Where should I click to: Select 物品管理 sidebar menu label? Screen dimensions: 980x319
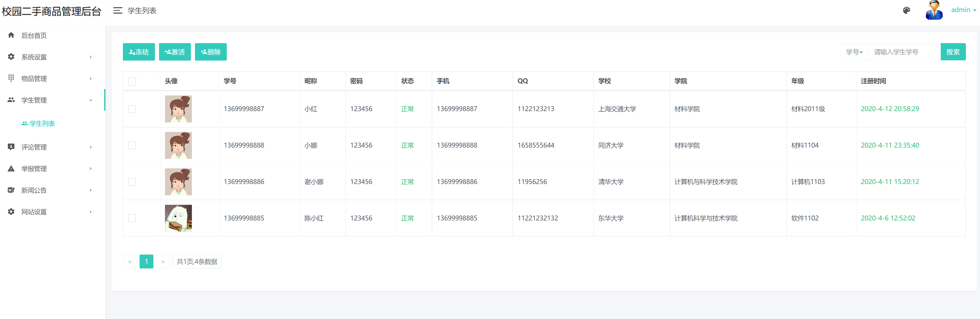tap(34, 79)
